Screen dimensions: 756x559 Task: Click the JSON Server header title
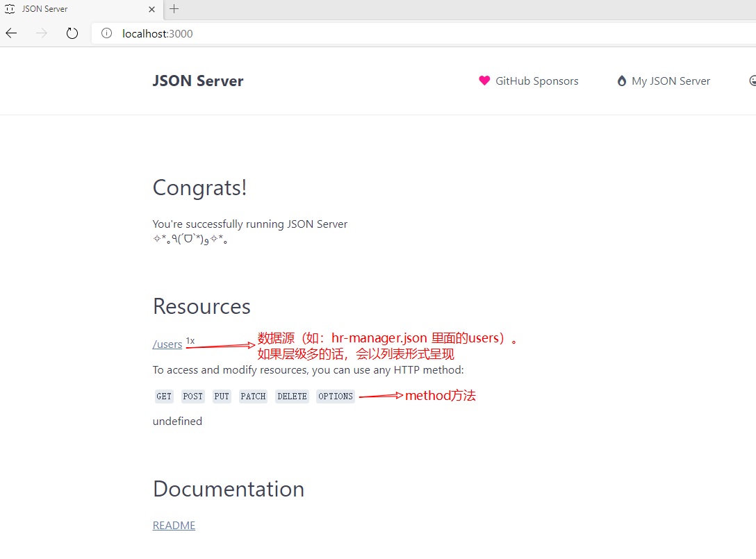tap(198, 81)
